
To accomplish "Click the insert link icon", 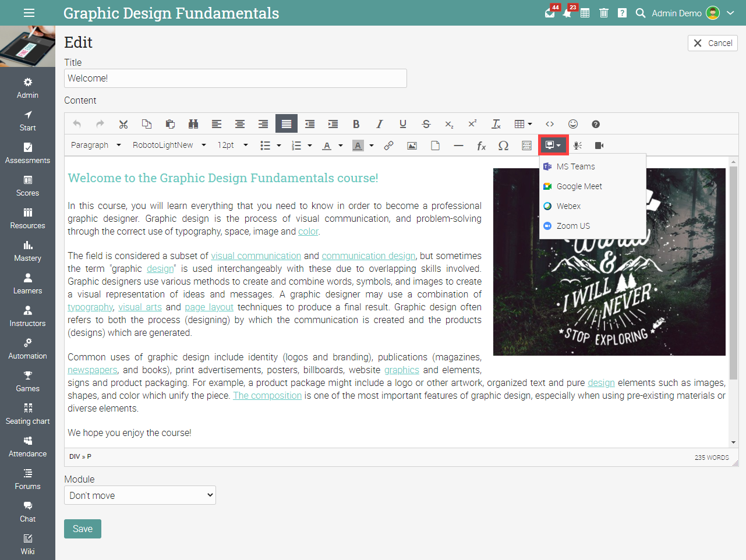I will coord(388,146).
